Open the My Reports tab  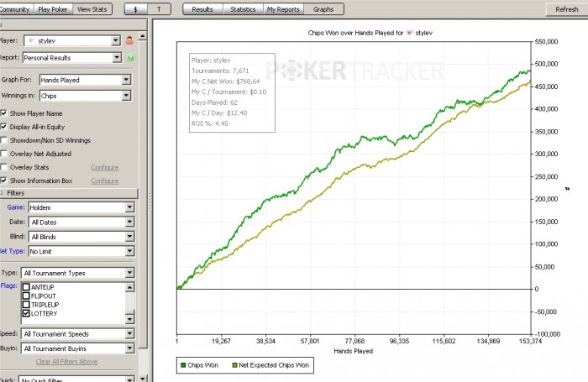coord(283,9)
